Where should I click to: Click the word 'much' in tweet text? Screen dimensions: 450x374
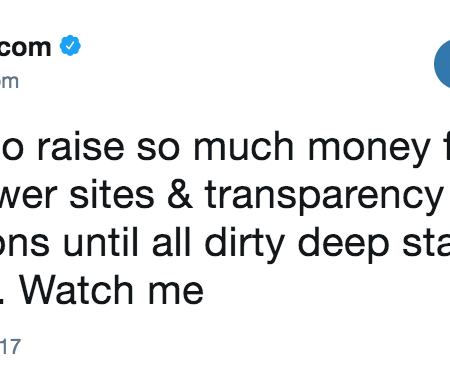point(244,146)
